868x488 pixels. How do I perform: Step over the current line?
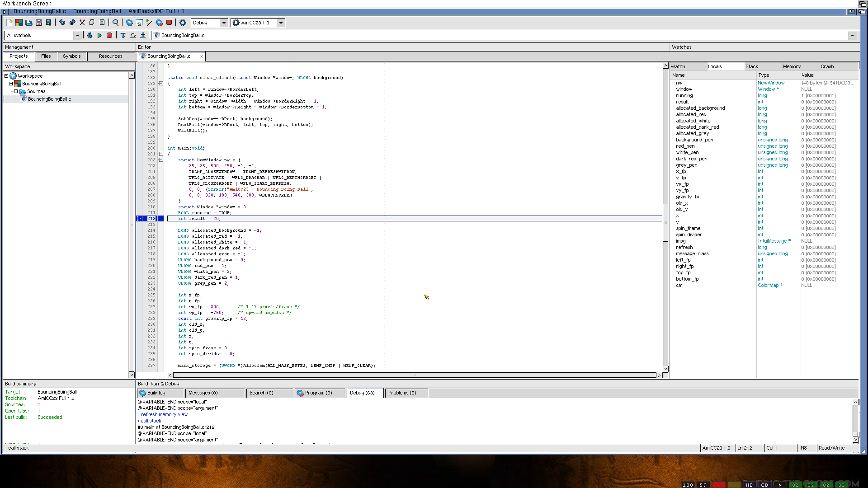[x=133, y=35]
